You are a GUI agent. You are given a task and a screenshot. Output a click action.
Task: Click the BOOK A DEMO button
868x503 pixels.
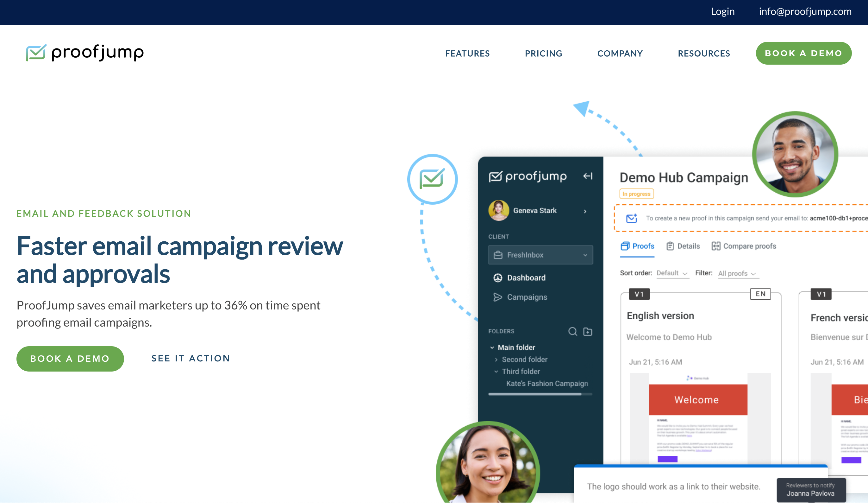(804, 53)
